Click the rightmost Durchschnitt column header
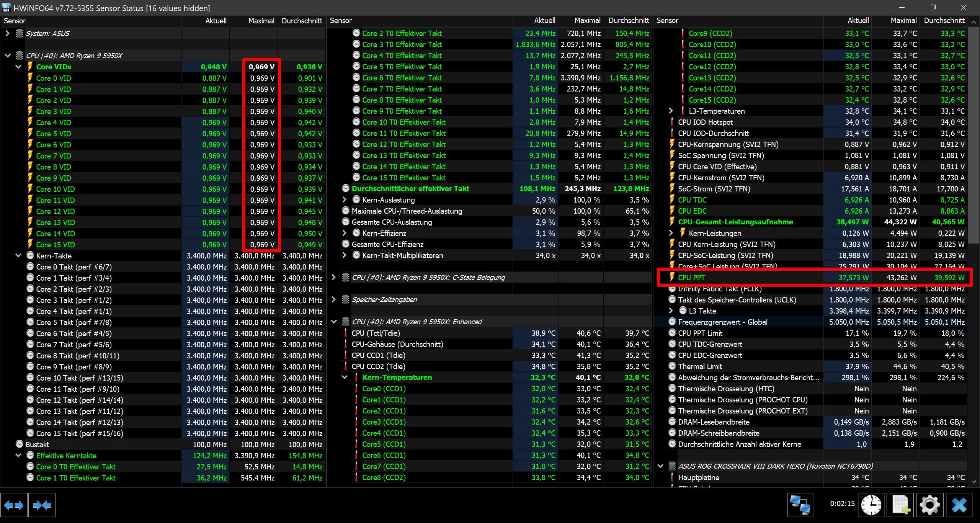Image resolution: width=980 pixels, height=523 pixels. 944,21
